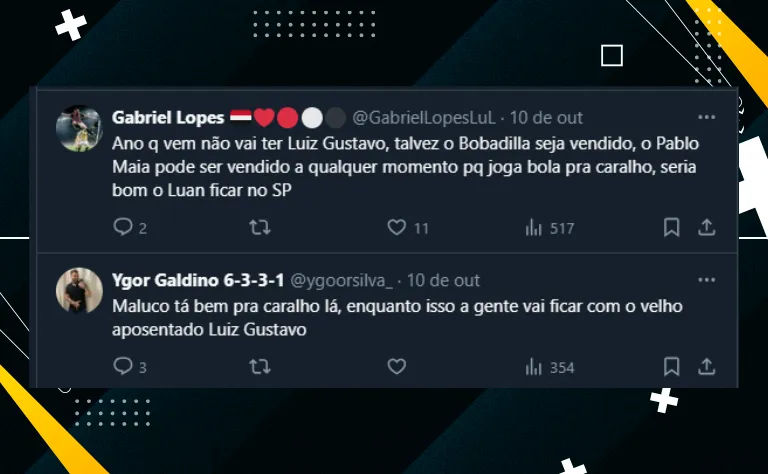Open Ygor Galdino's profile picture
The width and height of the screenshot is (768, 474).
point(79,290)
